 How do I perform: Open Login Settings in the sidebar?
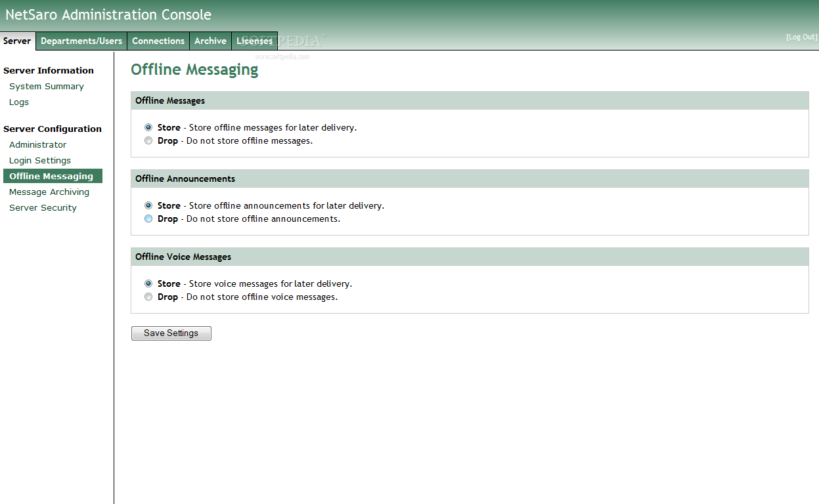(x=40, y=160)
